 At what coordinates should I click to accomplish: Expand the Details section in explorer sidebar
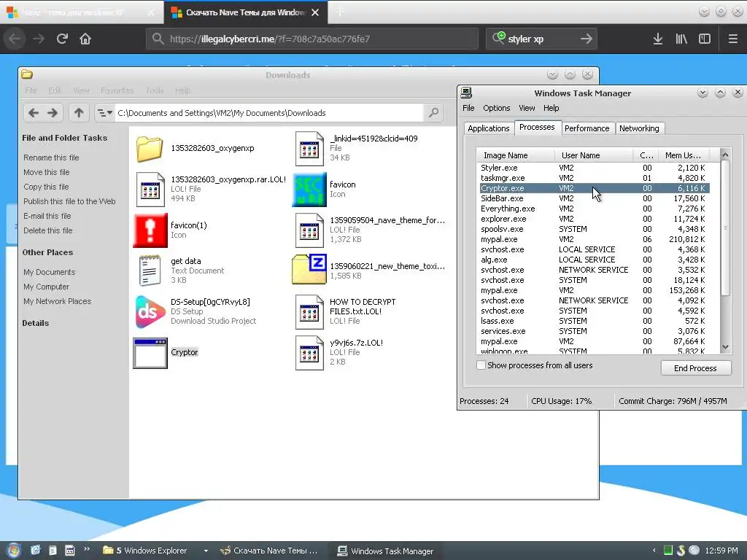click(35, 323)
